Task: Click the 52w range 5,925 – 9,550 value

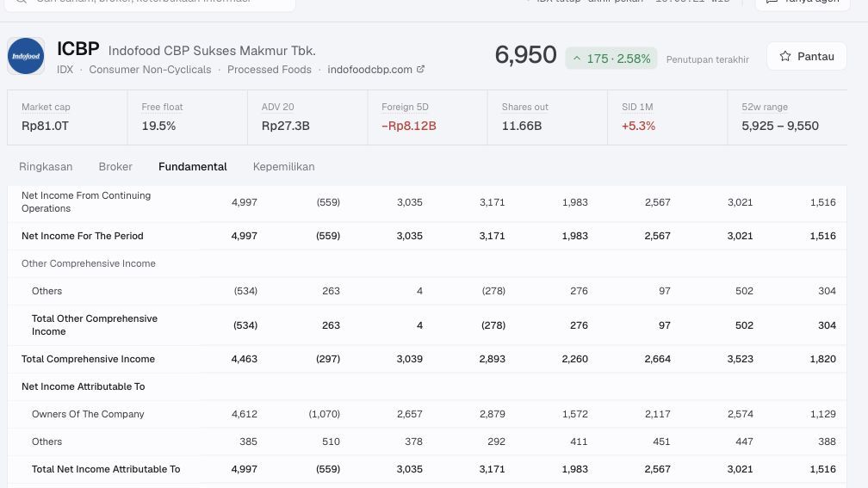Action: click(x=780, y=126)
